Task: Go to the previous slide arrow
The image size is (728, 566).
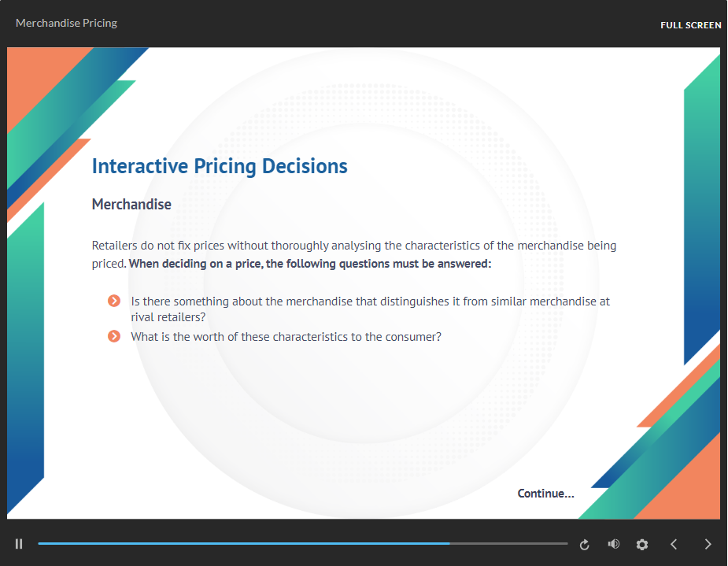Action: [674, 544]
